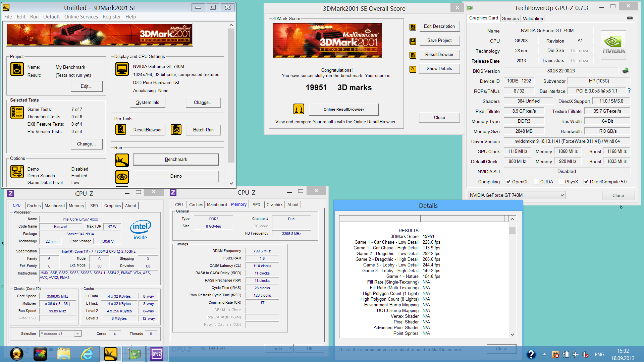Screen dimensions: 644x362
Task: Toggle the DirectCompute 5.0 checkbox
Action: tap(586, 182)
